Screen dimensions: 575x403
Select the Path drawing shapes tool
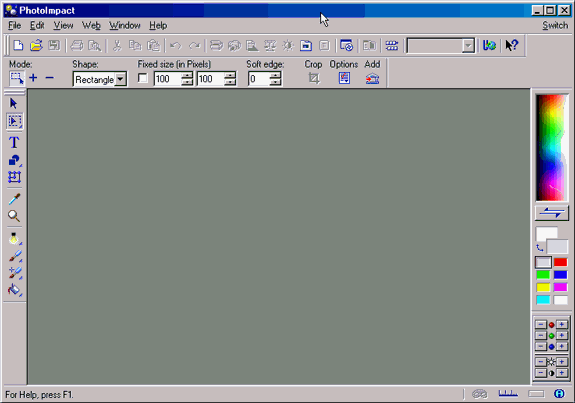(14, 160)
